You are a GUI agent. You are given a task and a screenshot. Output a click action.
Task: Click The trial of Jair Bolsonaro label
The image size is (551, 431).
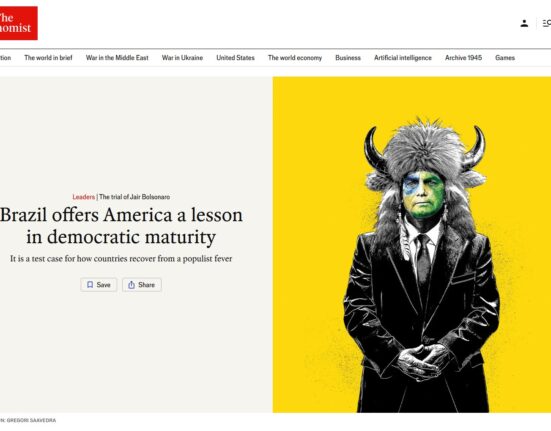[135, 197]
